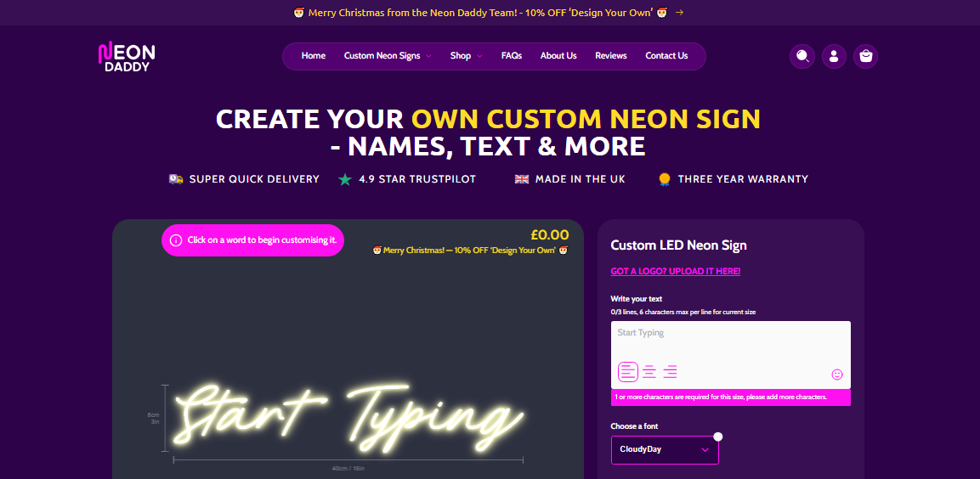The width and height of the screenshot is (980, 479).
Task: Open the shopping basket icon
Action: 865,56
